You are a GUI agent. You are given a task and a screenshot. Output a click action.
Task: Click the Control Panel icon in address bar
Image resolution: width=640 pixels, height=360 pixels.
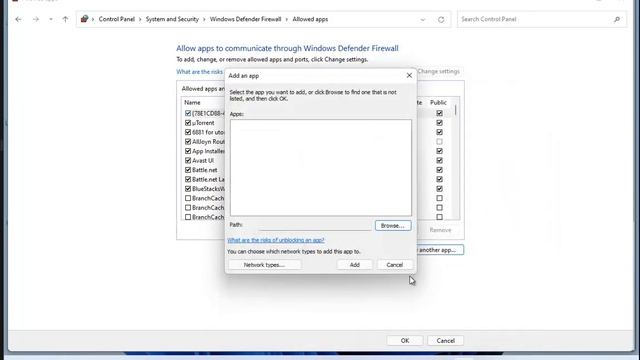coord(84,19)
